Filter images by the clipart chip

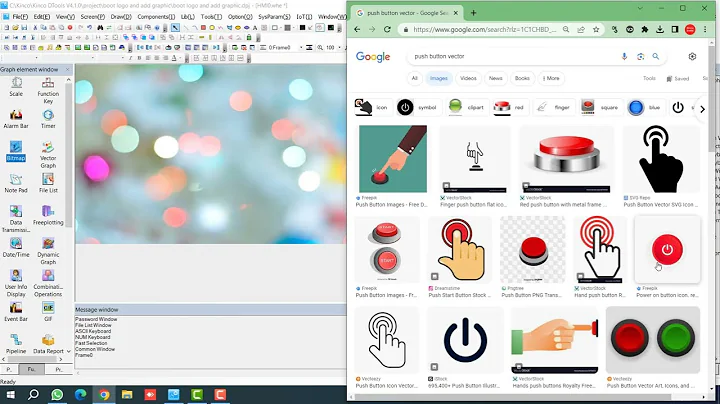coord(467,107)
